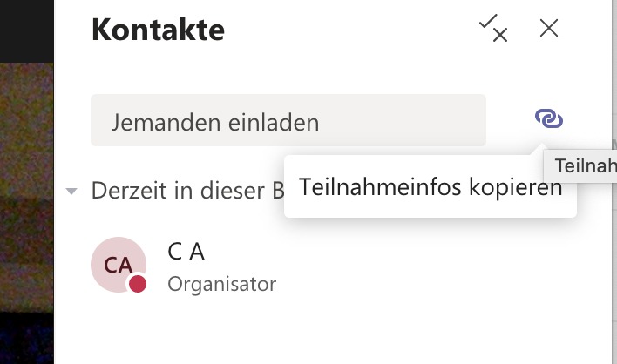The height and width of the screenshot is (364, 617).
Task: Click the "Kontakte" panel heading
Action: pyautogui.click(x=158, y=30)
